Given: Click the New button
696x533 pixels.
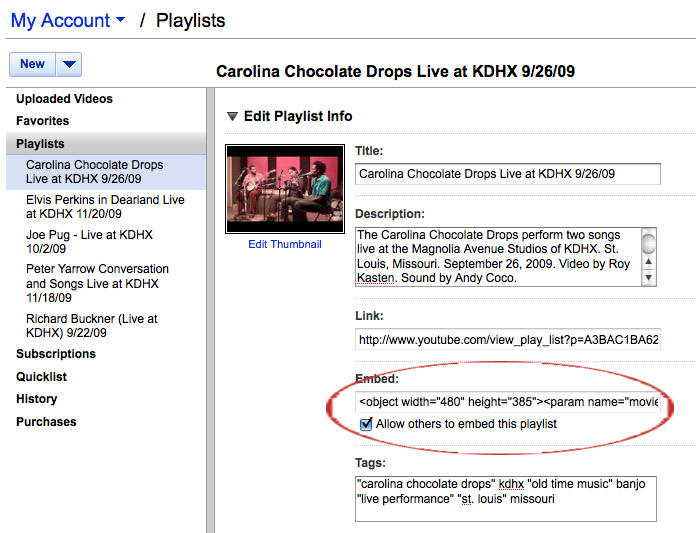Looking at the screenshot, I should click(32, 64).
